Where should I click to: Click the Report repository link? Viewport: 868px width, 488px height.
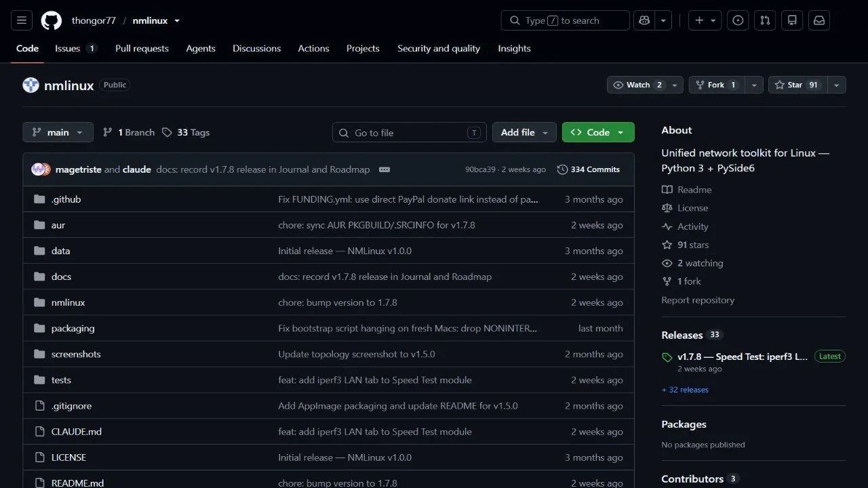[698, 300]
